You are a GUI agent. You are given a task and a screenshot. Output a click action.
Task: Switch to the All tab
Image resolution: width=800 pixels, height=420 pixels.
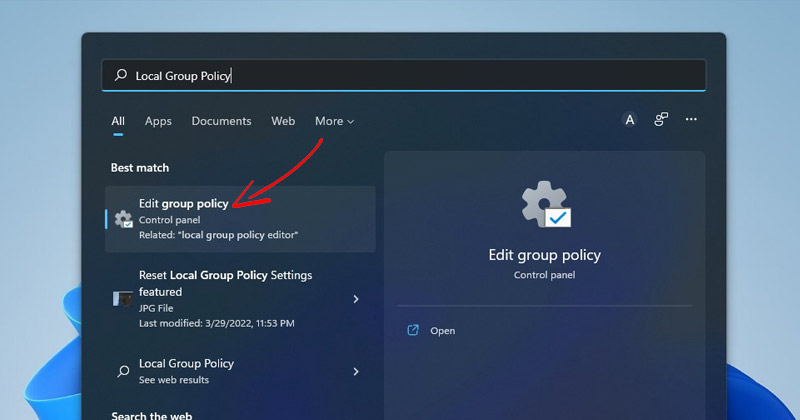click(x=118, y=121)
